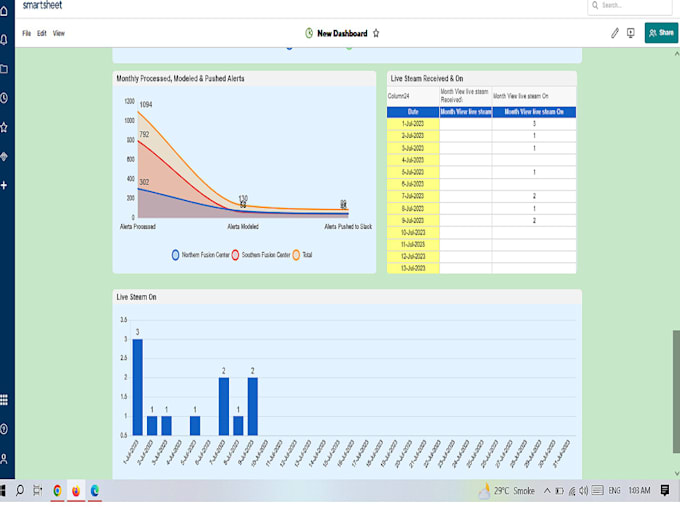Toggle Southern Fusion Center legend series
This screenshot has width=680, height=510.
(x=261, y=255)
